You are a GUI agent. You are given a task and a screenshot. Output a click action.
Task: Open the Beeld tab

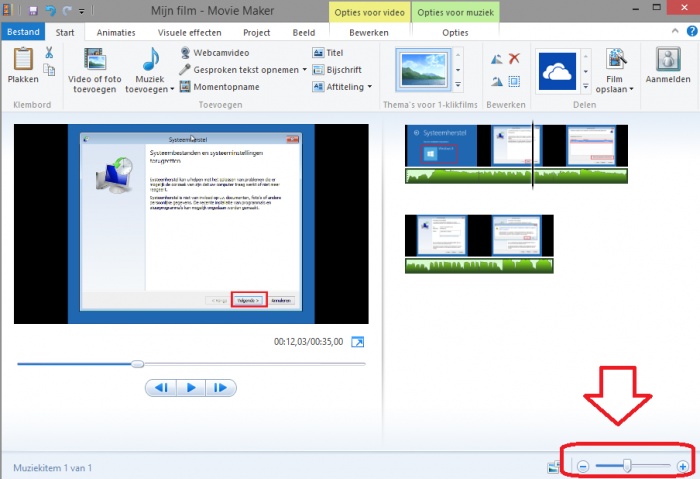pos(304,33)
